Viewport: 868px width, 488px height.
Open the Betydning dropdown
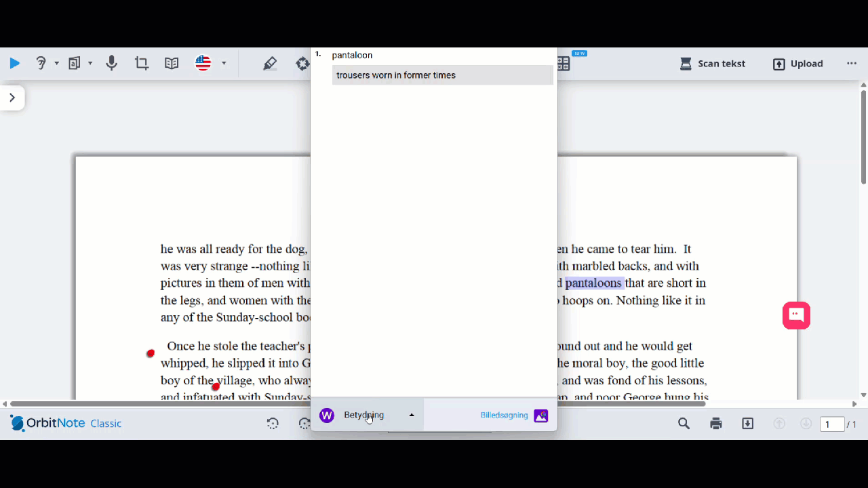pos(368,415)
